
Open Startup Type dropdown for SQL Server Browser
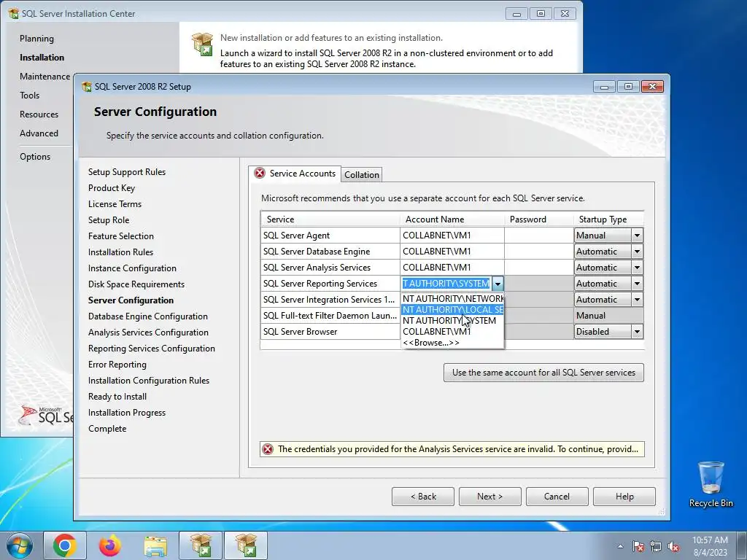(x=637, y=332)
